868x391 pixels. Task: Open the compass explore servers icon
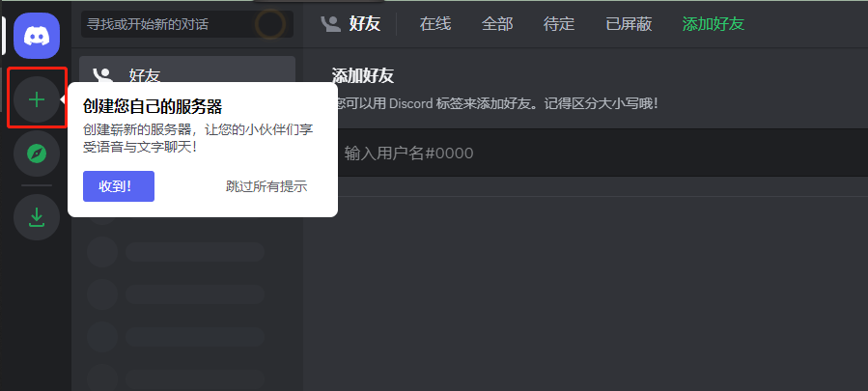coord(37,154)
